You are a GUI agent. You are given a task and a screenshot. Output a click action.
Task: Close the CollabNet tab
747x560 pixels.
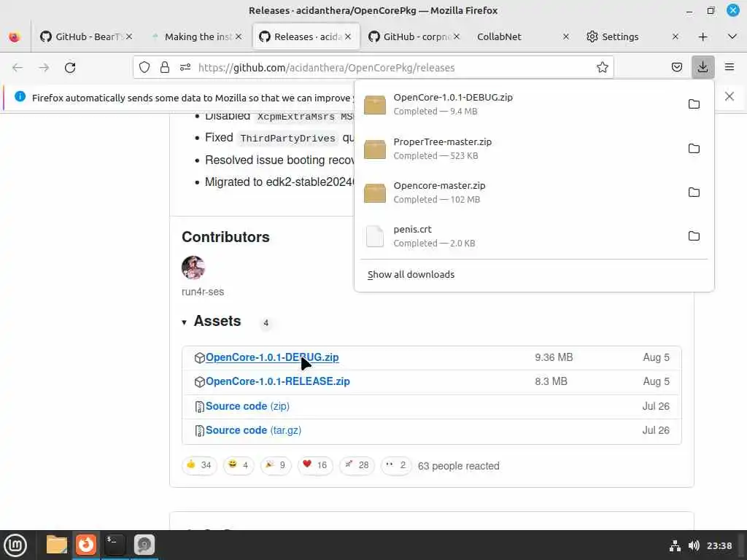click(x=566, y=36)
